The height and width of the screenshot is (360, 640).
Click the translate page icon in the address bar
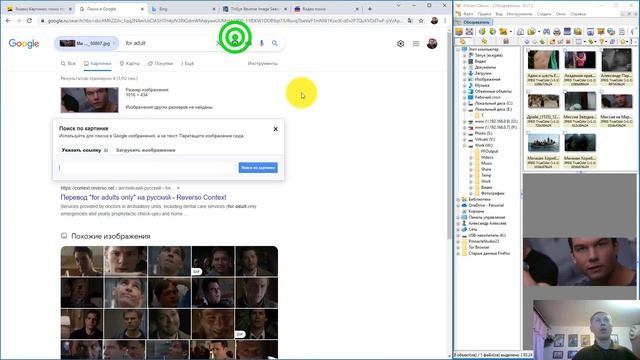click(x=410, y=20)
